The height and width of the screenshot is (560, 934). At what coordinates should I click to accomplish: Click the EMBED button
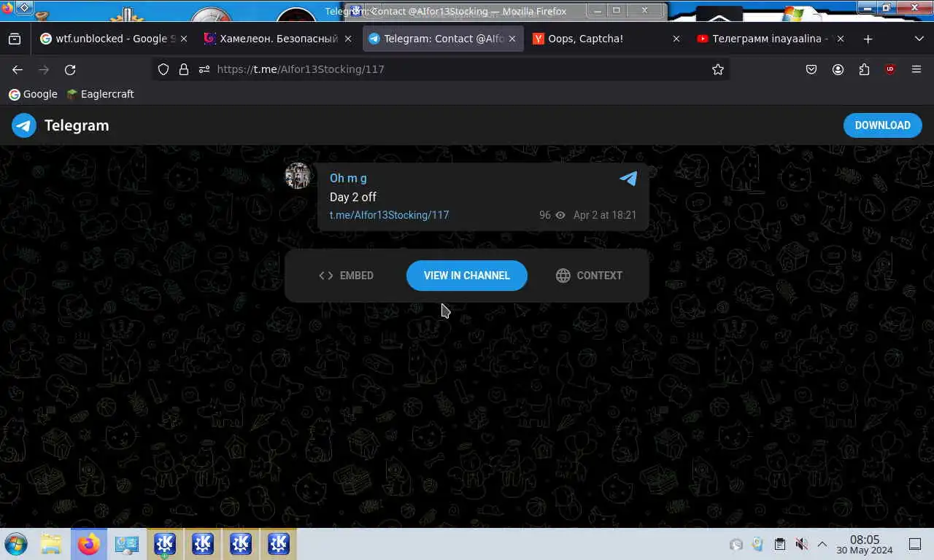coord(347,276)
